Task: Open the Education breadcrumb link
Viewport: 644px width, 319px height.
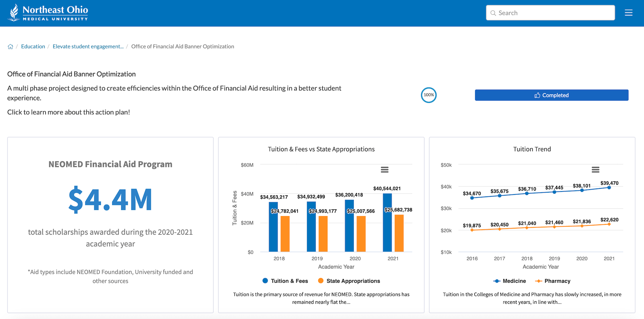Action: coord(33,47)
